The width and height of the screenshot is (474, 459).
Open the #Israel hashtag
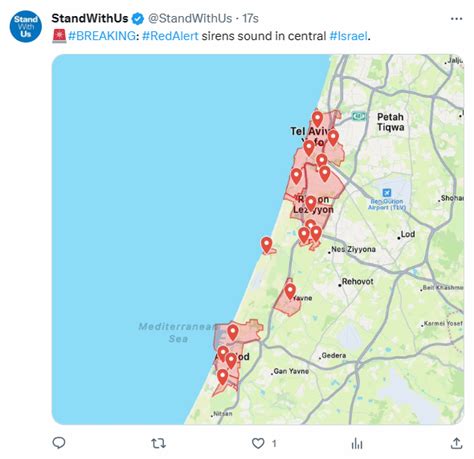[x=348, y=36]
